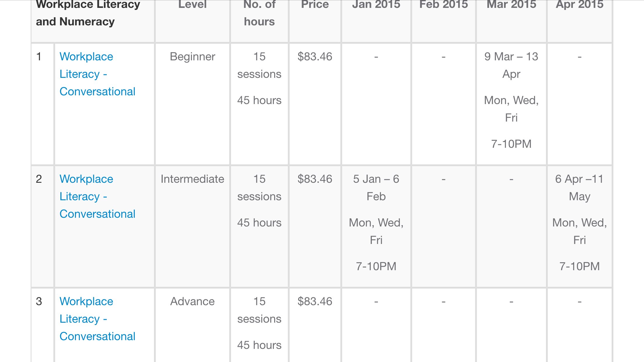Click the "Level" column header
Screen dimensions: 644x362
[192, 5]
